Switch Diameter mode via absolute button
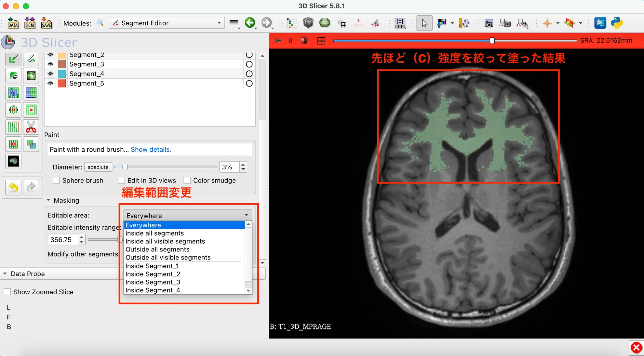Screen dimensions: 644x356 98,167
